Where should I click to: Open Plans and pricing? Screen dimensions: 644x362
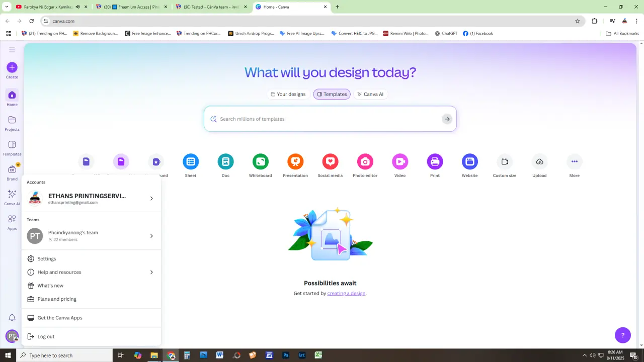(91, 299)
